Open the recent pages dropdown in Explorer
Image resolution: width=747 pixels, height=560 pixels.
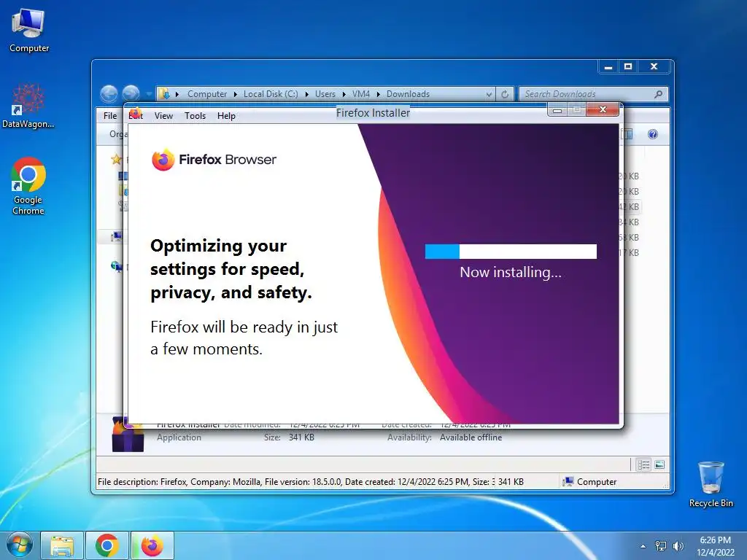point(149,94)
